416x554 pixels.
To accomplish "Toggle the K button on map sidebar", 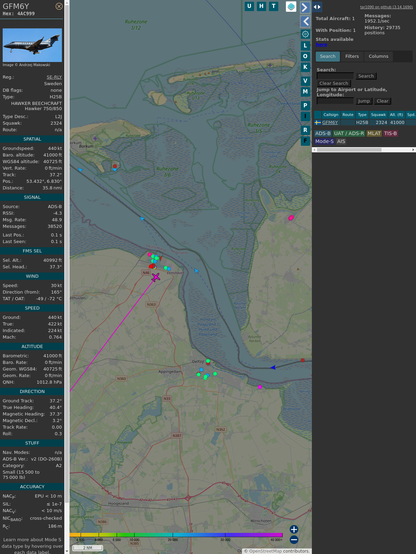I will point(305,67).
